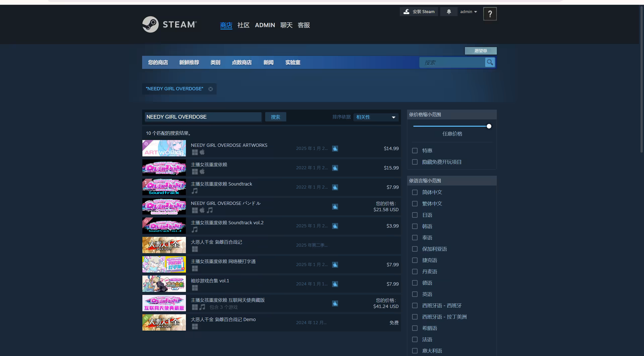Check the 隐藏免费开玩项目 option

coord(415,162)
